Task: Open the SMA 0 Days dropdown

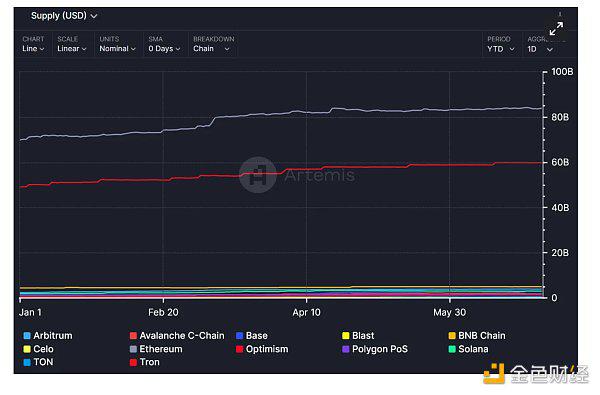Action: click(x=164, y=49)
